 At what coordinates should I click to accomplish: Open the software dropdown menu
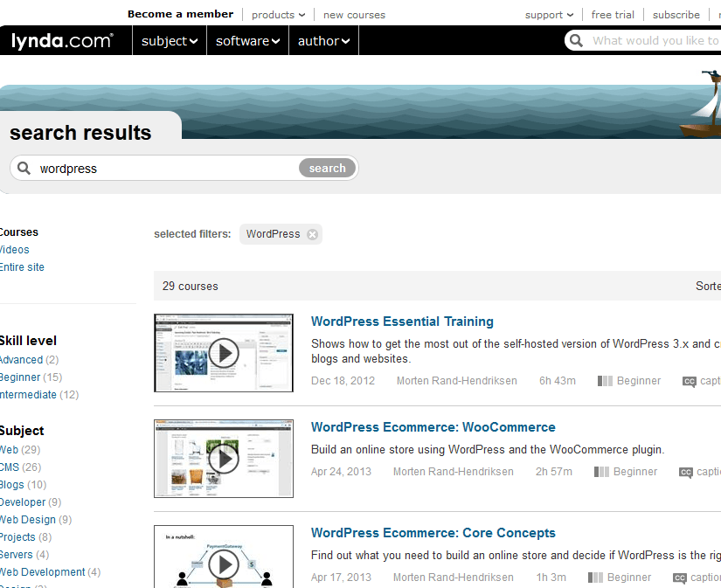[247, 41]
